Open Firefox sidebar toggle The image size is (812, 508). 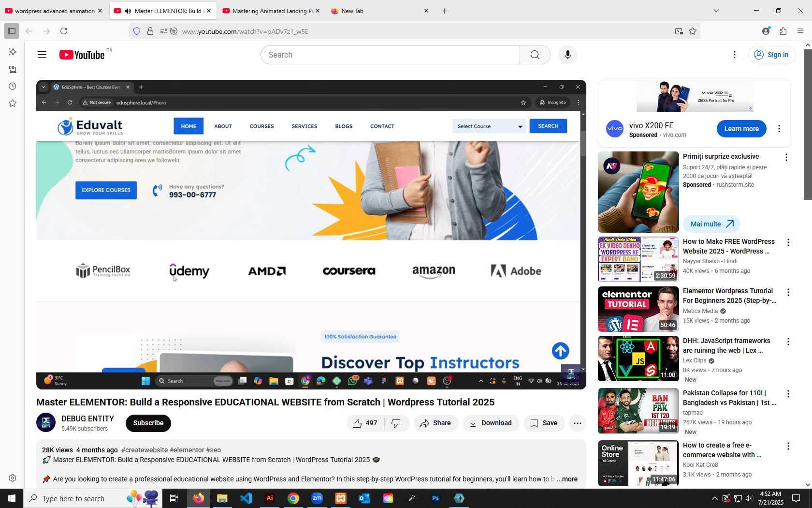12,31
